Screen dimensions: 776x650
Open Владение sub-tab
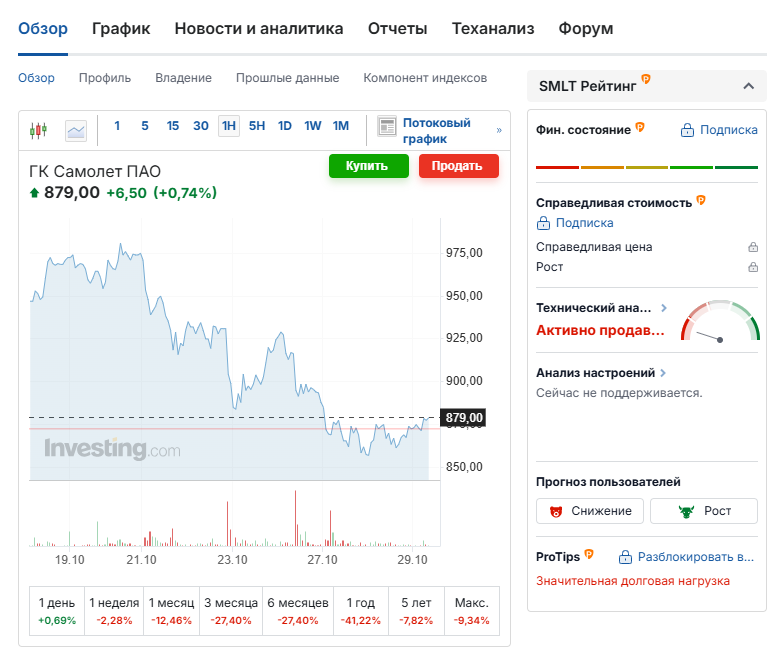(x=184, y=78)
